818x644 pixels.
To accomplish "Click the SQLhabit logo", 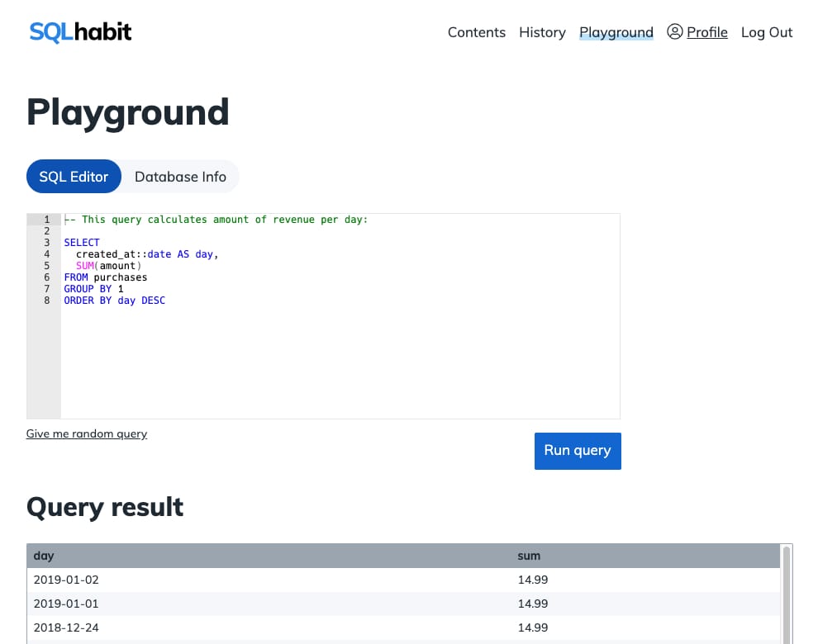I will tap(80, 32).
